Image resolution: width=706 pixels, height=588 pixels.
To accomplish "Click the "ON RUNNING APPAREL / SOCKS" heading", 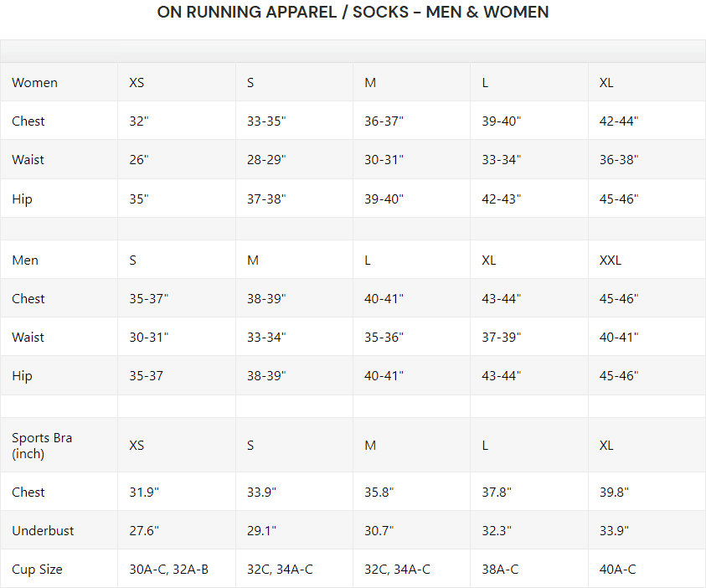I will coord(353,13).
